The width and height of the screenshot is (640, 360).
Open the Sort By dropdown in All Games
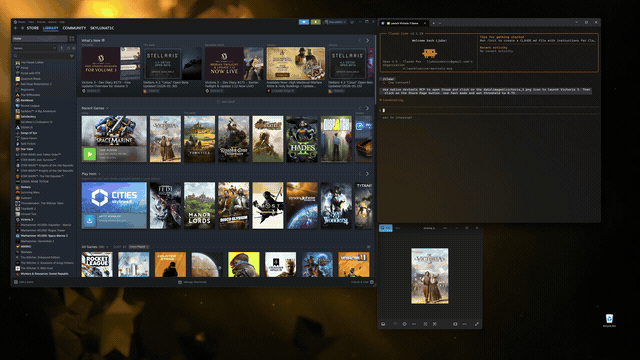[139, 247]
